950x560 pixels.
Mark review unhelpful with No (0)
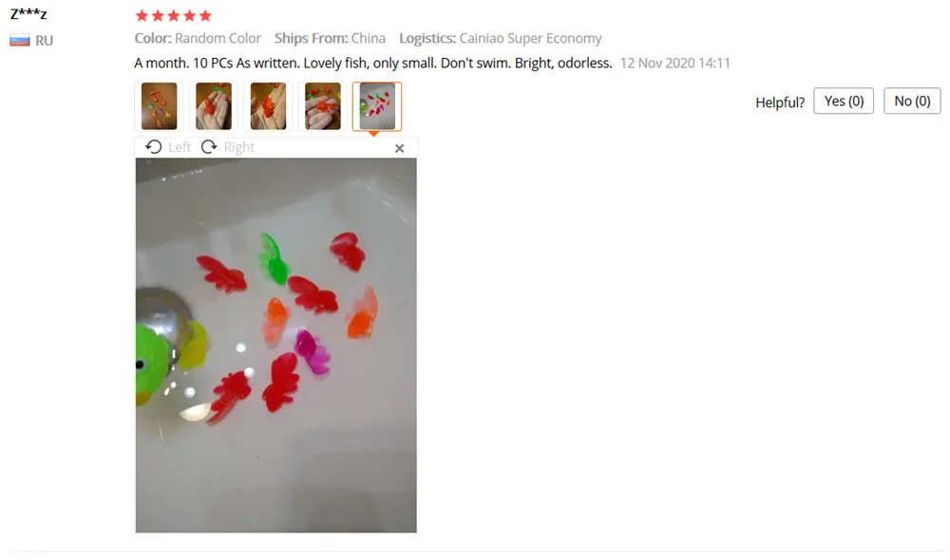click(912, 102)
